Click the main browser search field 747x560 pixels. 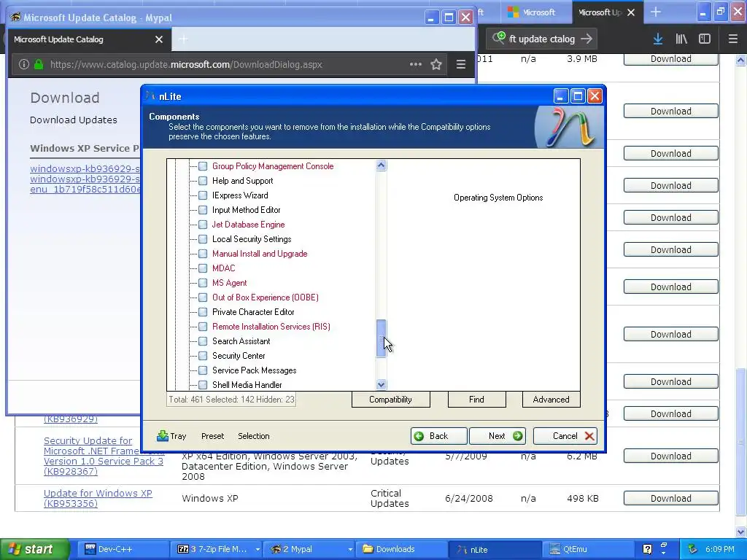[543, 39]
